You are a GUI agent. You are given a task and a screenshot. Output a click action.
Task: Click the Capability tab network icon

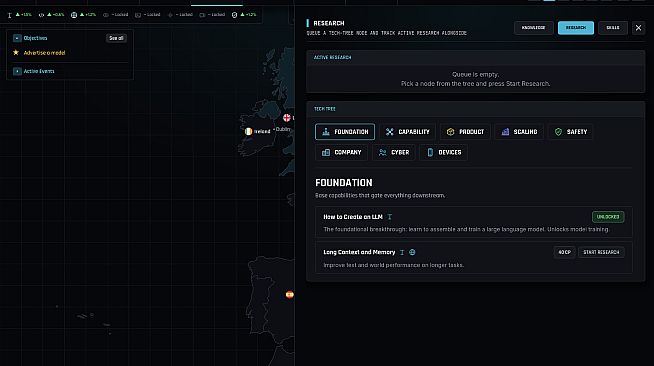click(x=390, y=132)
